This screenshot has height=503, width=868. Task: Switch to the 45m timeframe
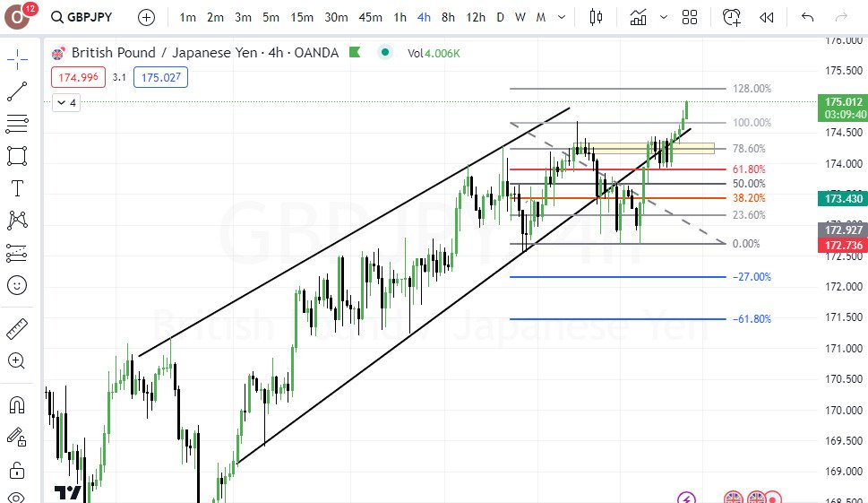370,17
